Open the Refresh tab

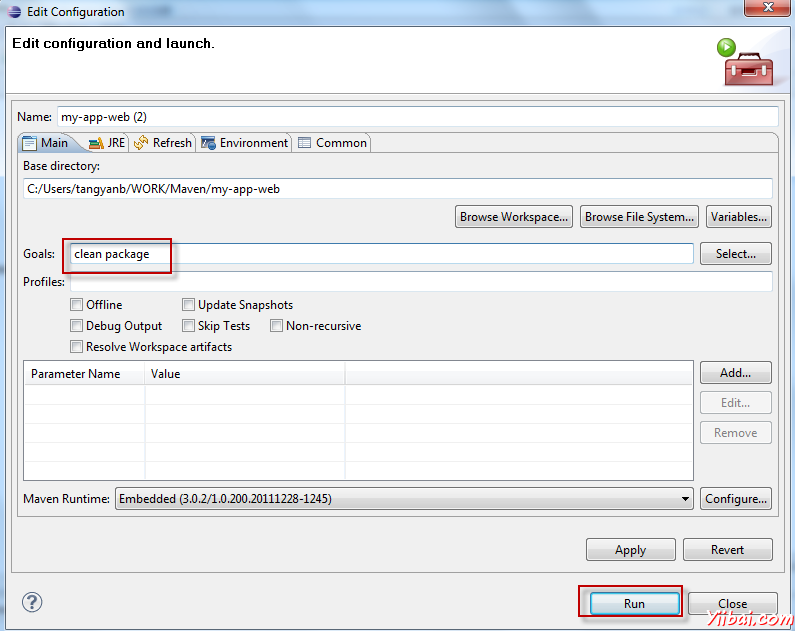click(163, 143)
